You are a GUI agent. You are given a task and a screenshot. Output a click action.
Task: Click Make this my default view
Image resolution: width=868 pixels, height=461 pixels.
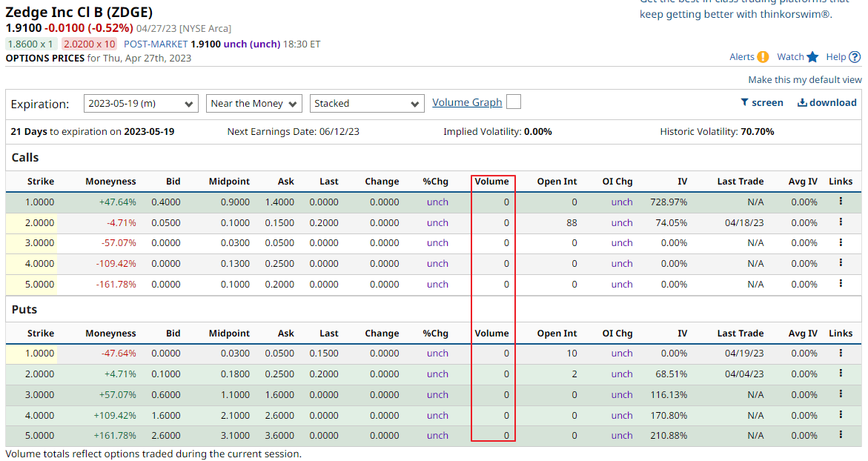[805, 80]
